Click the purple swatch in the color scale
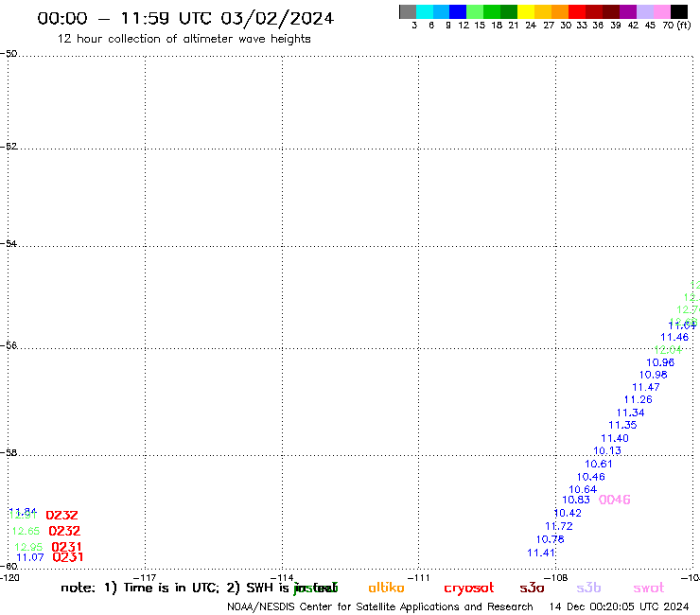Image resolution: width=700 pixels, height=615 pixels. coord(628,11)
